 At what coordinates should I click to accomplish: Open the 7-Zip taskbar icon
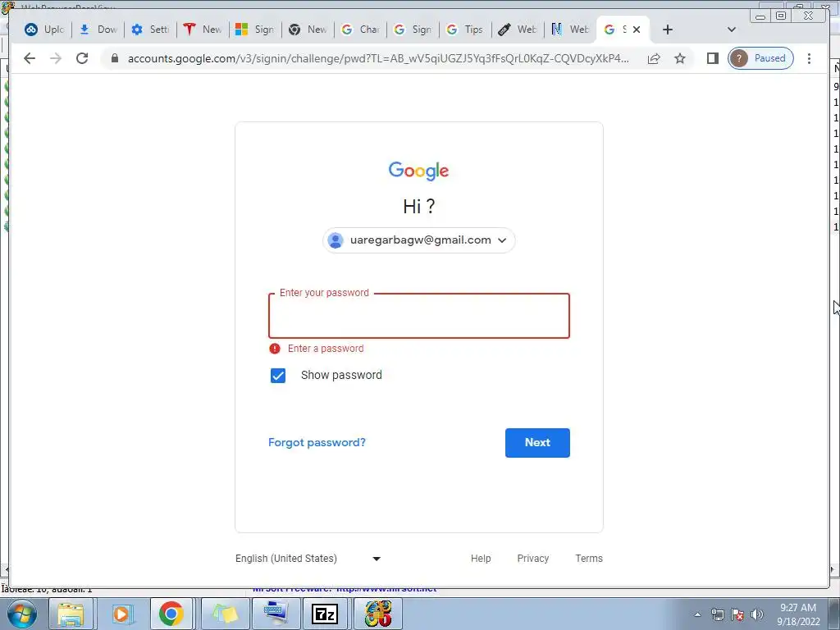coord(325,614)
